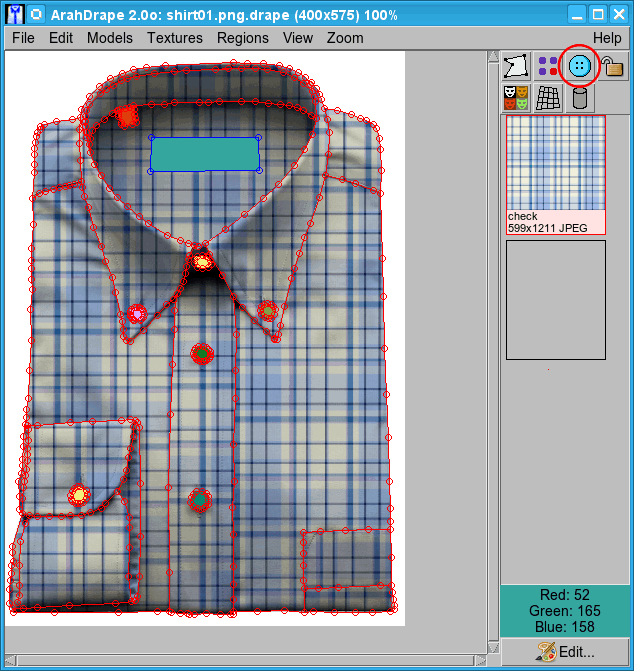This screenshot has width=634, height=671.
Task: Open the four colored masks icon
Action: tap(516, 98)
